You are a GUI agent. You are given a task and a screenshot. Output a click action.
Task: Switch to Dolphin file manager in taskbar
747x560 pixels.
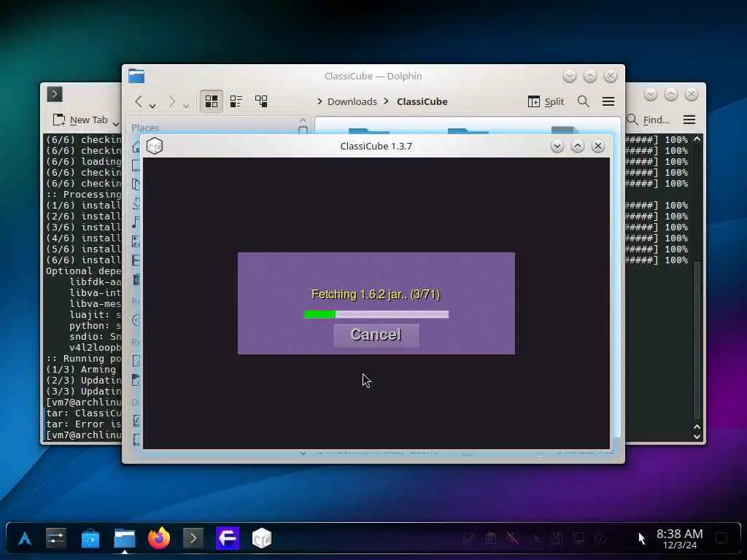(124, 539)
